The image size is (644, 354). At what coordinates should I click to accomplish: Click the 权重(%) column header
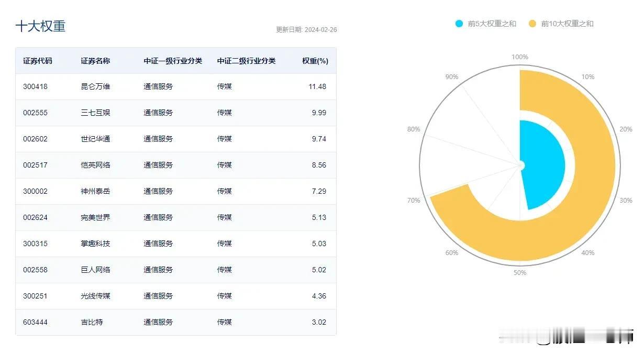pos(315,61)
